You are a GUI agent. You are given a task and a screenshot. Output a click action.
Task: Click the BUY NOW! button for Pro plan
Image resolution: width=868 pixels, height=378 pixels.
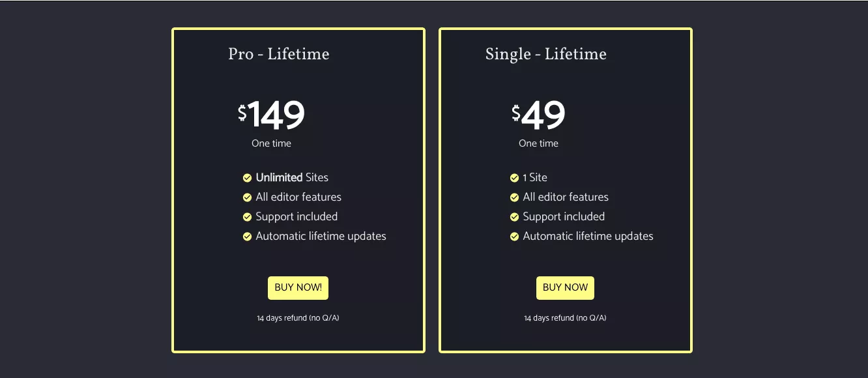298,288
